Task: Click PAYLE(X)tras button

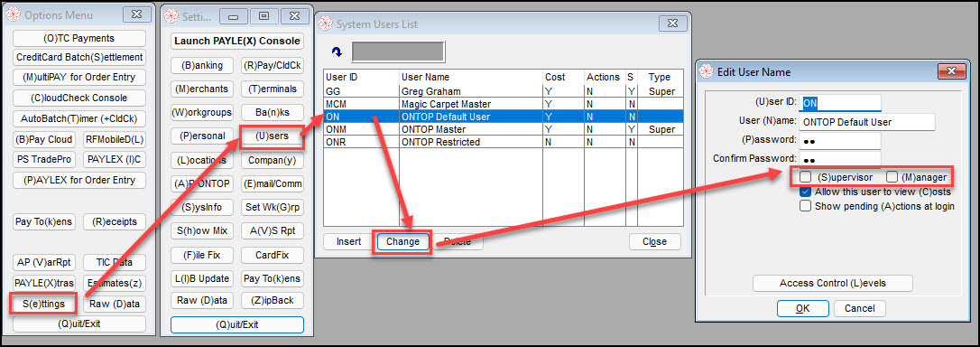Action: click(x=44, y=283)
